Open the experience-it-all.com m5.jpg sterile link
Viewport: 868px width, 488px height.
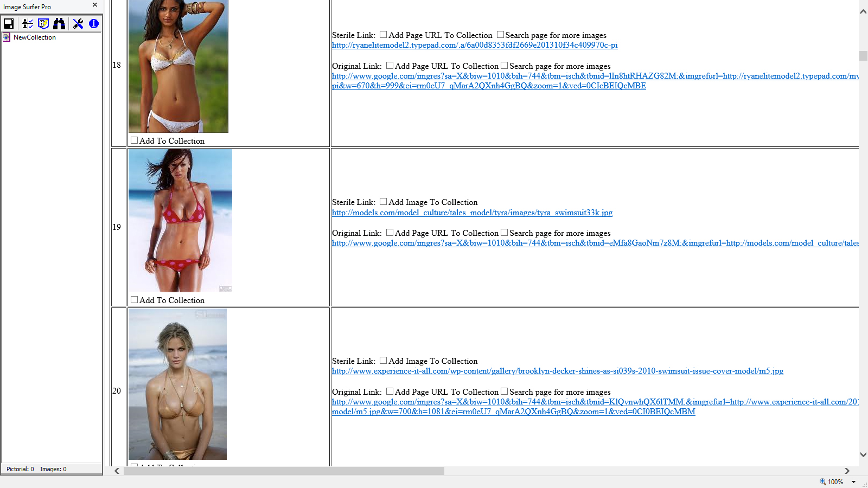coord(558,371)
